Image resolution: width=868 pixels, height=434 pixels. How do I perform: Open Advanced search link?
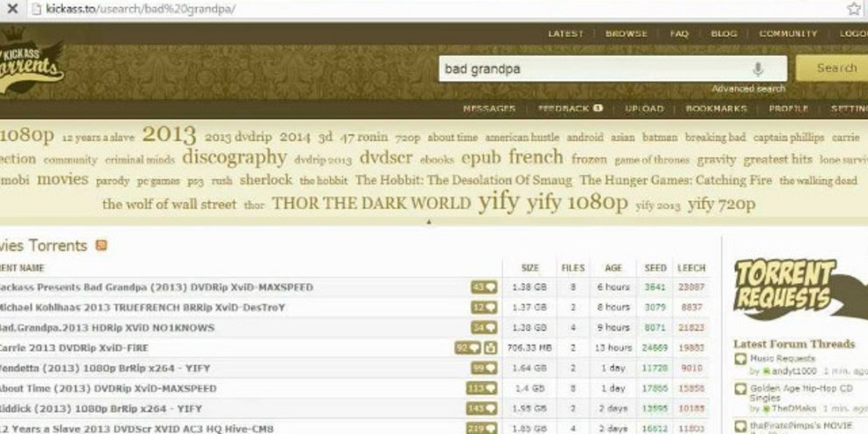[748, 88]
